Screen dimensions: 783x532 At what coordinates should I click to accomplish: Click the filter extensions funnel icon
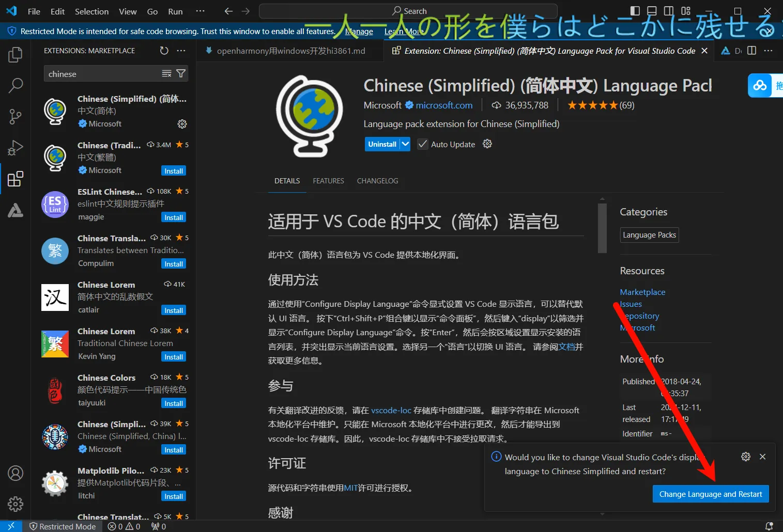tap(181, 74)
